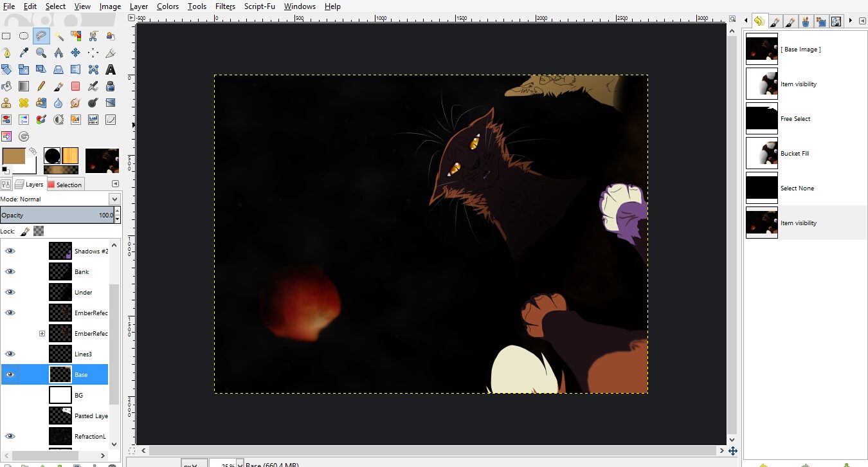Open the Script-Fu menu
Screen dimensions: 868x467
click(x=259, y=6)
